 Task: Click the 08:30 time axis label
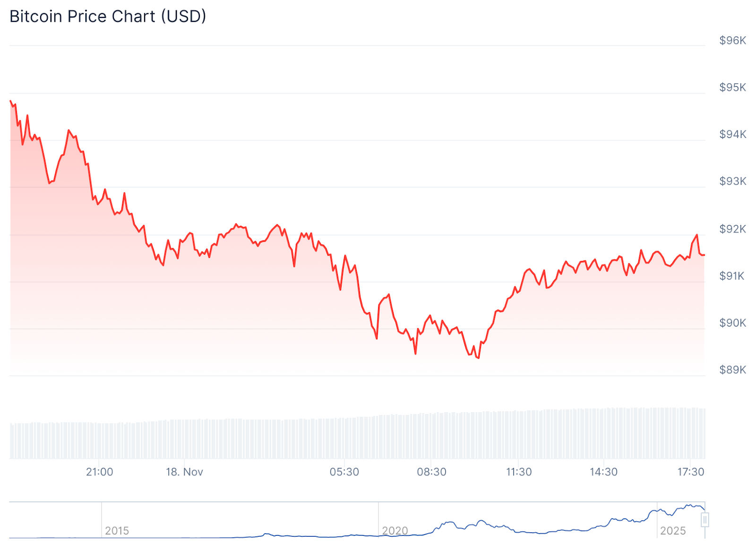[431, 472]
